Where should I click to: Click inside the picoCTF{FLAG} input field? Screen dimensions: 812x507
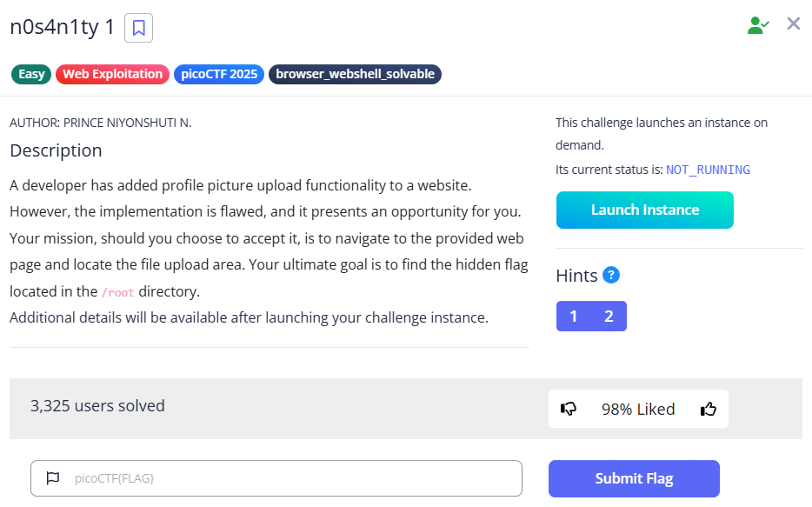(x=276, y=477)
